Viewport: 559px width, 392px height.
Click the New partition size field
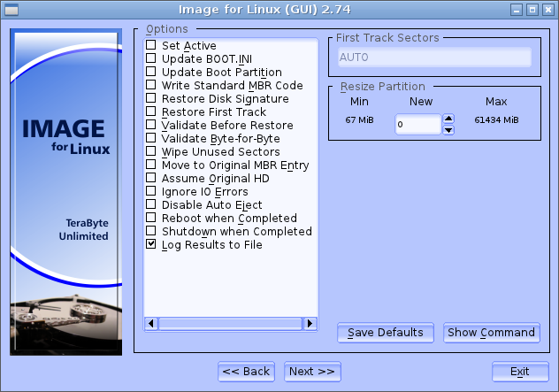(x=417, y=124)
